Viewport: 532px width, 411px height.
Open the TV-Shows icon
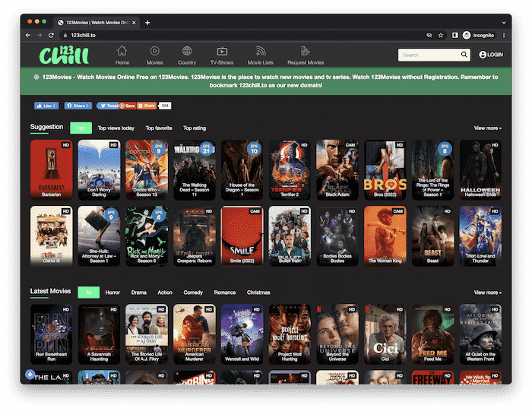coord(222,51)
